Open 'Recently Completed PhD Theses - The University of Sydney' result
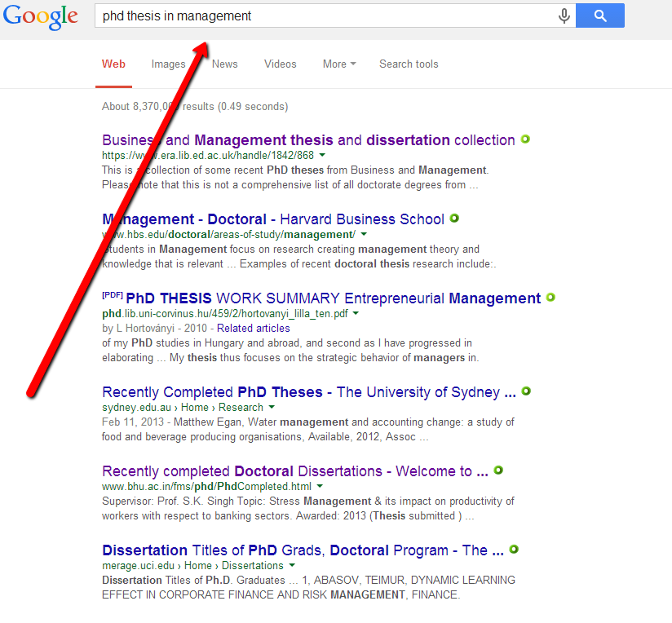Viewport: 672px width, 623px height. tap(309, 392)
